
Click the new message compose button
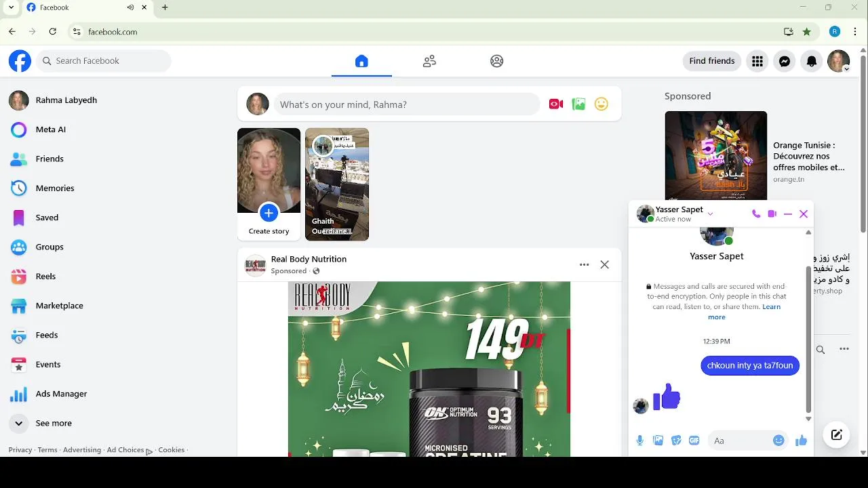[837, 435]
